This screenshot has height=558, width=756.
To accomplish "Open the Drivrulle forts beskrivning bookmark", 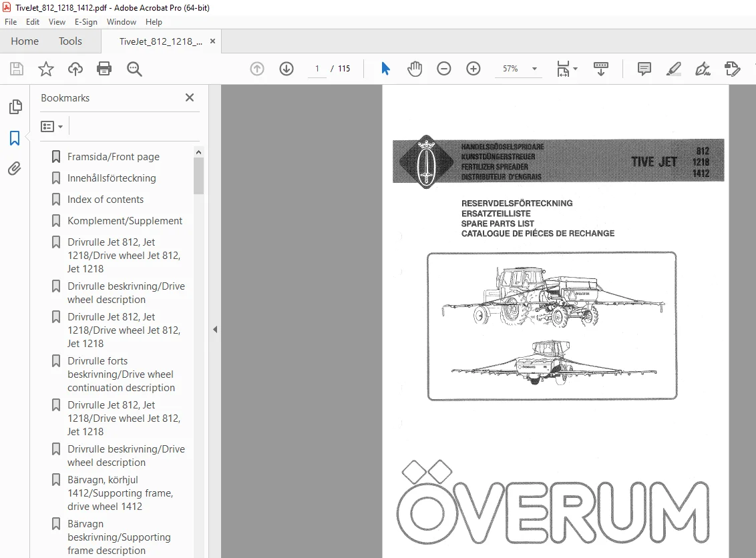I will point(121,374).
